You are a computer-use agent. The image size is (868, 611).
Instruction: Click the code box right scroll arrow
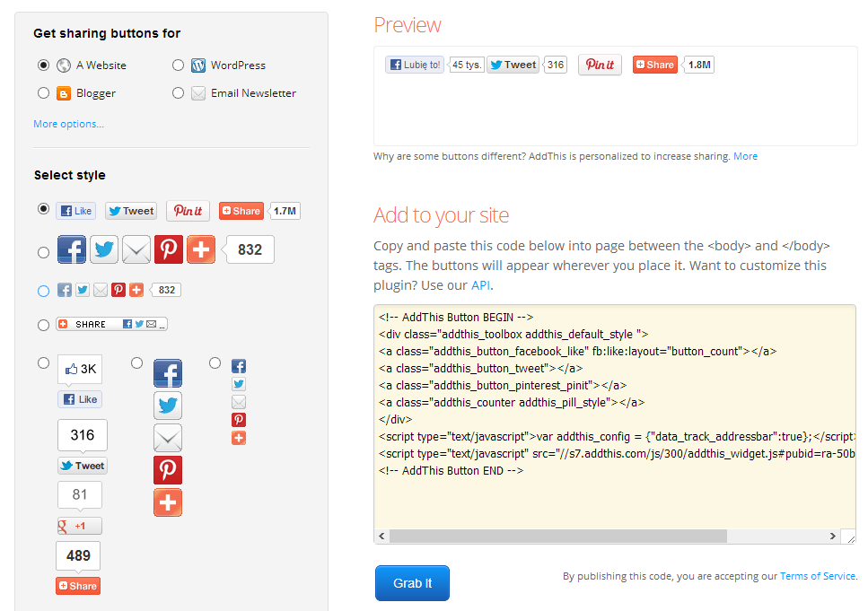pos(833,537)
